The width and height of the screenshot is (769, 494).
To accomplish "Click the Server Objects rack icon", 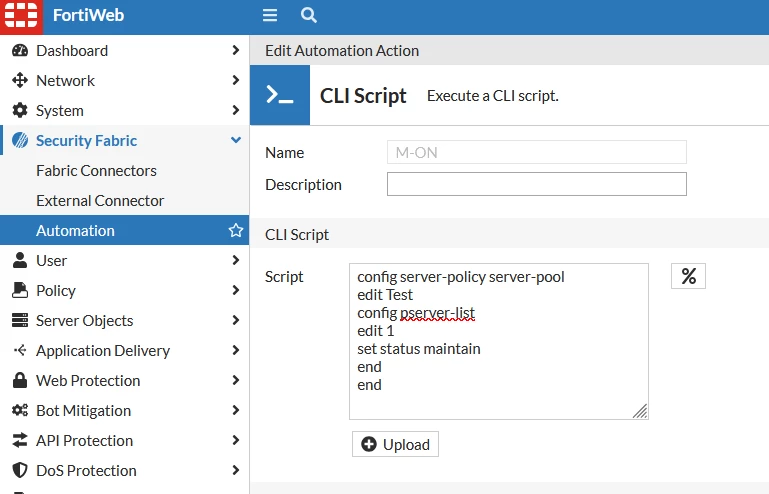I will pyautogui.click(x=20, y=320).
